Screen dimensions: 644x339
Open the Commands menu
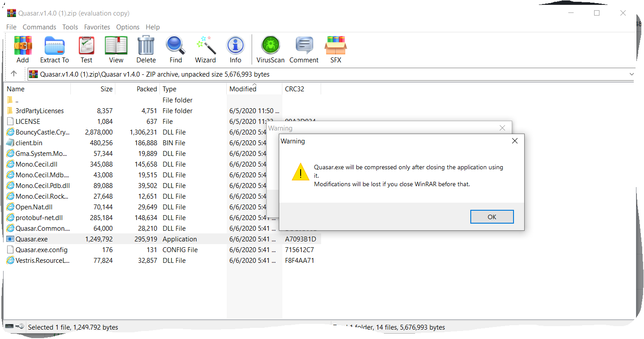(39, 27)
